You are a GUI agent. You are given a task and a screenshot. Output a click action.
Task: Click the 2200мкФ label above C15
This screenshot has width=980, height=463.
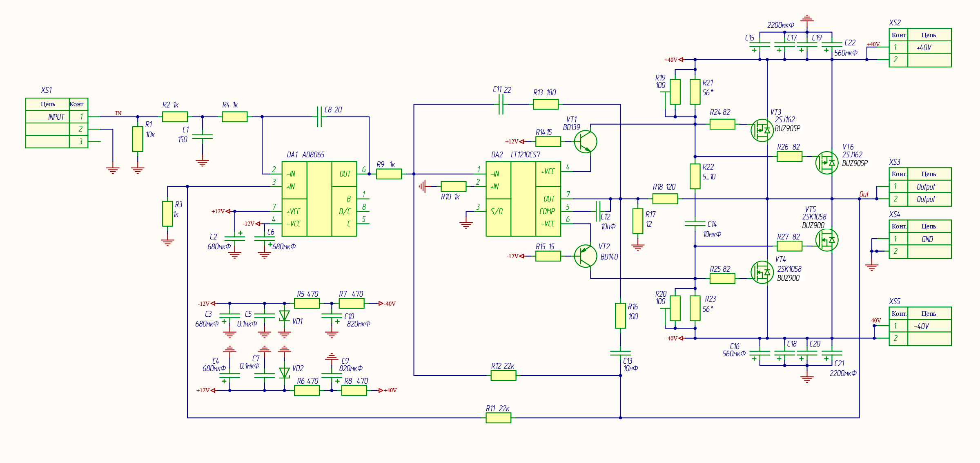click(780, 25)
